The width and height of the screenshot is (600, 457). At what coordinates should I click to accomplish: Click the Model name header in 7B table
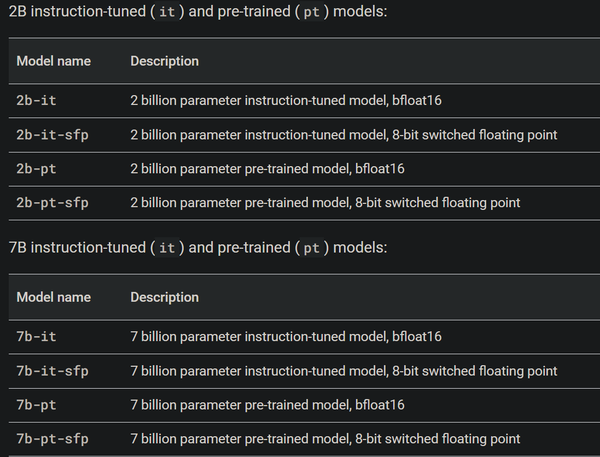(53, 297)
